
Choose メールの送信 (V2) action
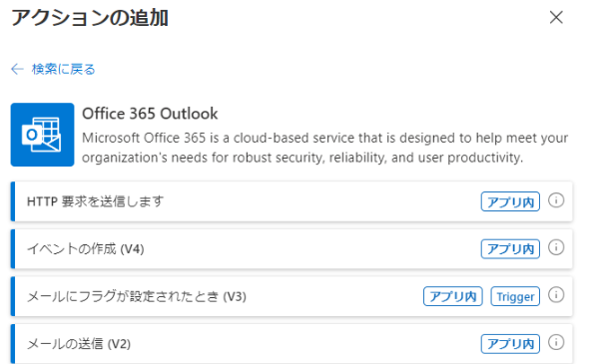pyautogui.click(x=292, y=344)
